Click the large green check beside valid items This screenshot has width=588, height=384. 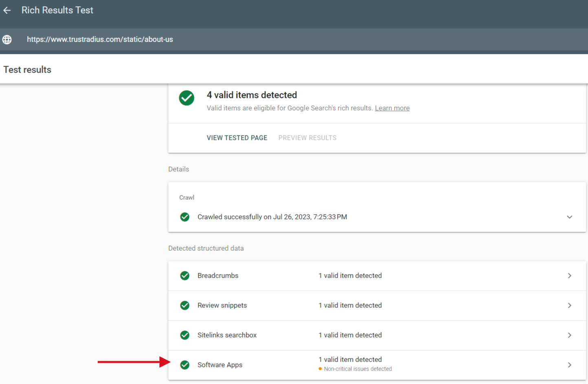click(186, 98)
